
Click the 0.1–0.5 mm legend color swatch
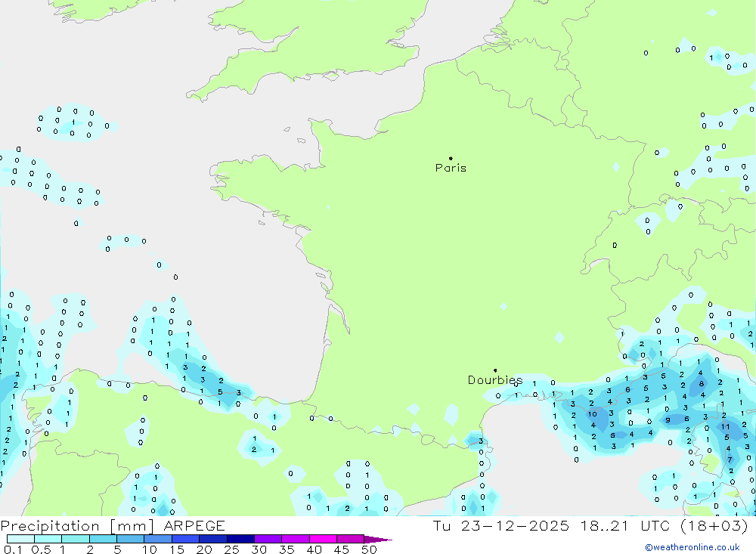pos(20,539)
